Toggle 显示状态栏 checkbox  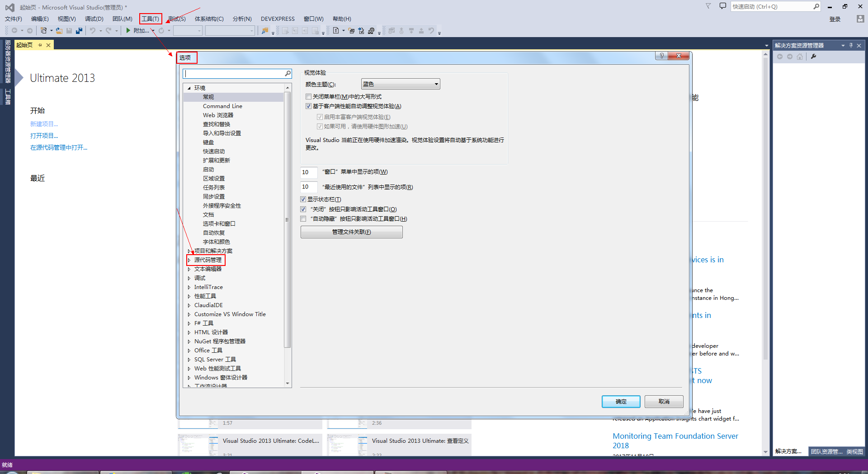click(303, 199)
